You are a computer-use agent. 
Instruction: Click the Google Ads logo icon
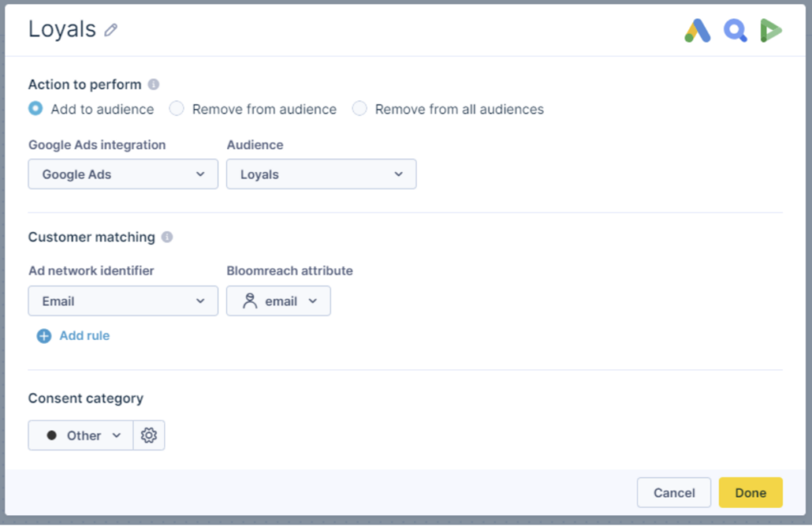pos(698,31)
